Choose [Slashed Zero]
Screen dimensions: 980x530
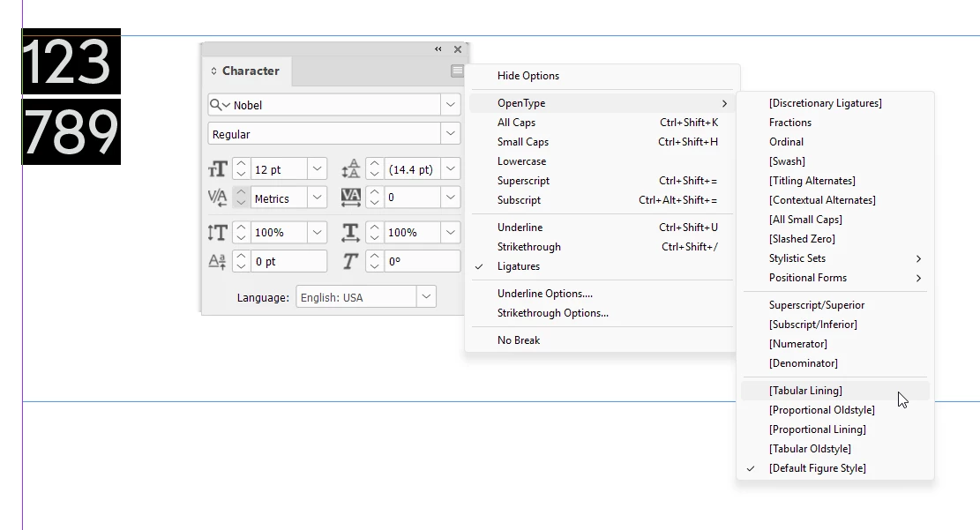[x=835, y=239]
